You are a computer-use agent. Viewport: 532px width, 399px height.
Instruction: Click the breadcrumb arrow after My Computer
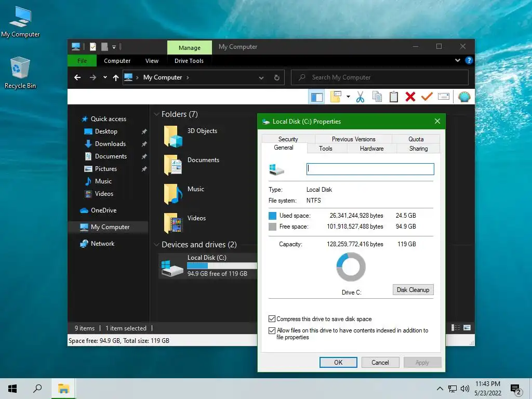pos(188,78)
